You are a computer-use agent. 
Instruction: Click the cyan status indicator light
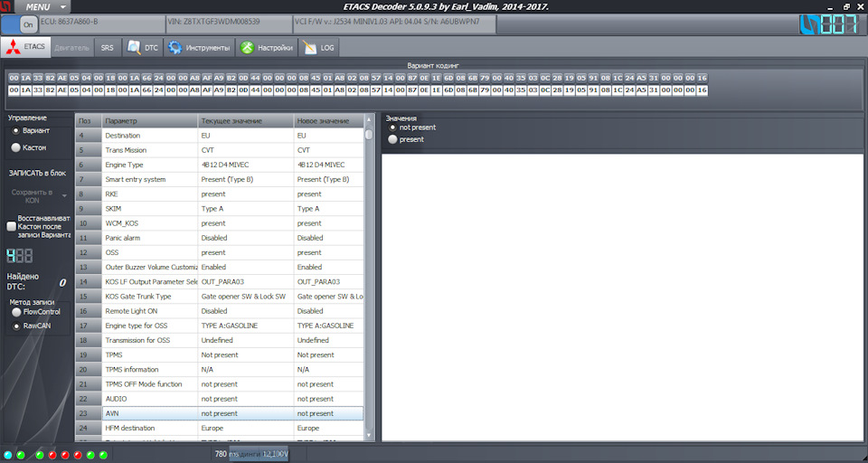8,455
